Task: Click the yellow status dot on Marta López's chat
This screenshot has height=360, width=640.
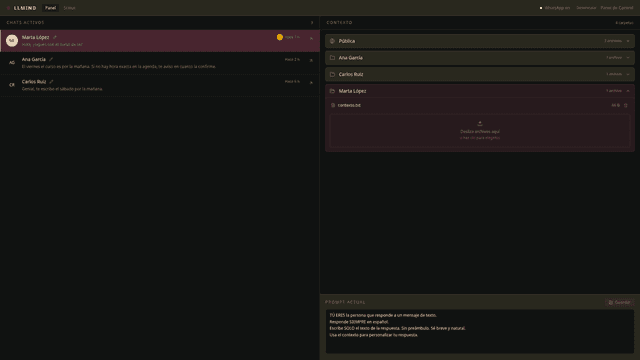Action: [x=280, y=37]
